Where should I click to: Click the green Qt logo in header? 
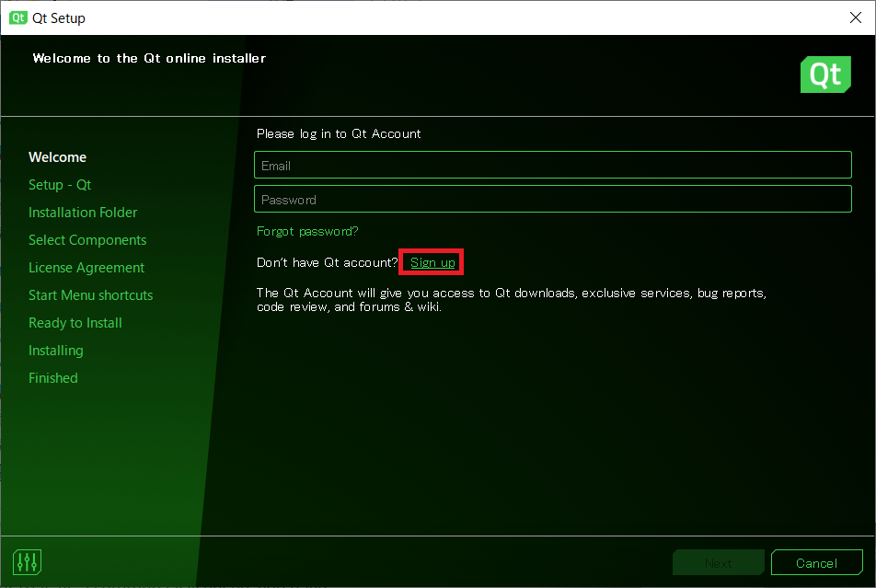pyautogui.click(x=825, y=75)
